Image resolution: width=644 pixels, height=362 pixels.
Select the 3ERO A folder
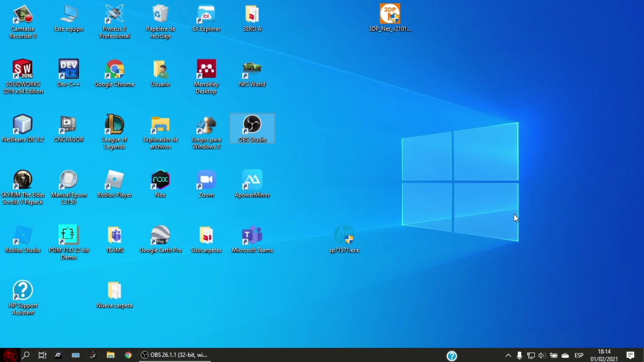(252, 19)
